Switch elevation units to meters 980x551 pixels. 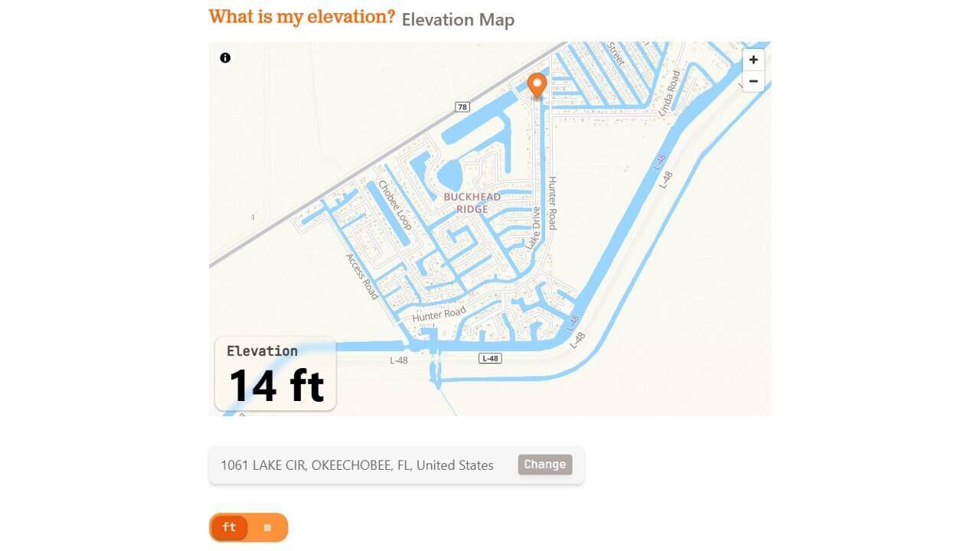[267, 527]
